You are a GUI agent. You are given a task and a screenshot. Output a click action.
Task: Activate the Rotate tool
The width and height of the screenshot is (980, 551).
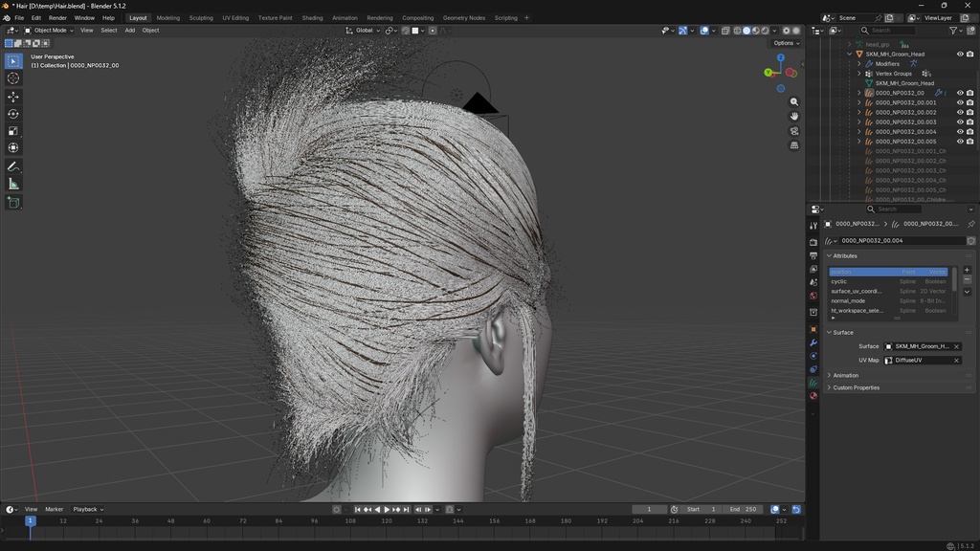[13, 114]
